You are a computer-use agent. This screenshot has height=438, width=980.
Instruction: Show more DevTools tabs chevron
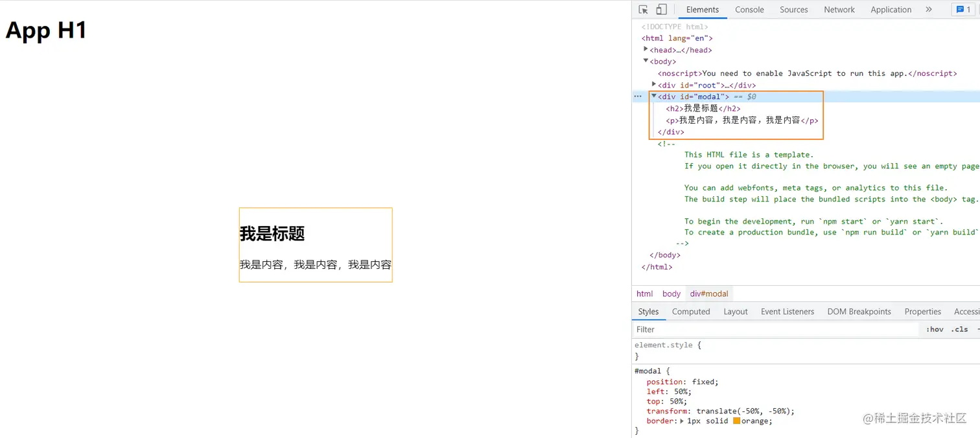click(x=929, y=10)
